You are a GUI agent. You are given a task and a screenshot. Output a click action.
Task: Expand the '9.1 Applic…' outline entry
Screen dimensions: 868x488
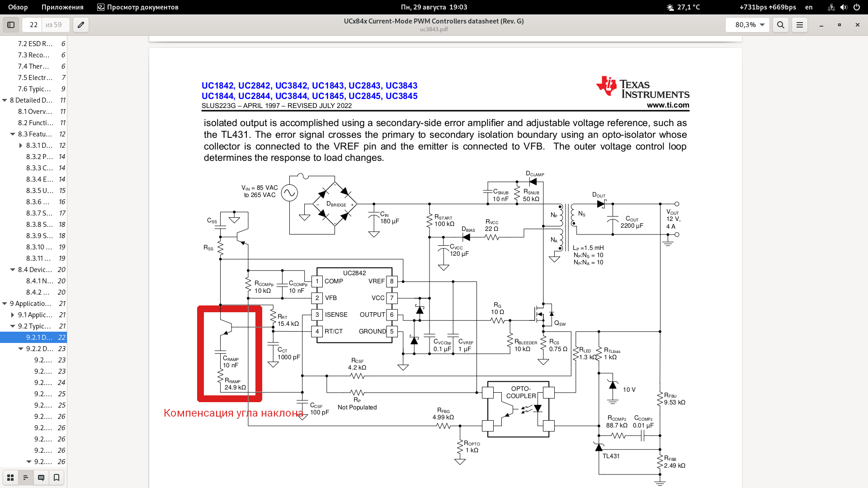coord(13,315)
